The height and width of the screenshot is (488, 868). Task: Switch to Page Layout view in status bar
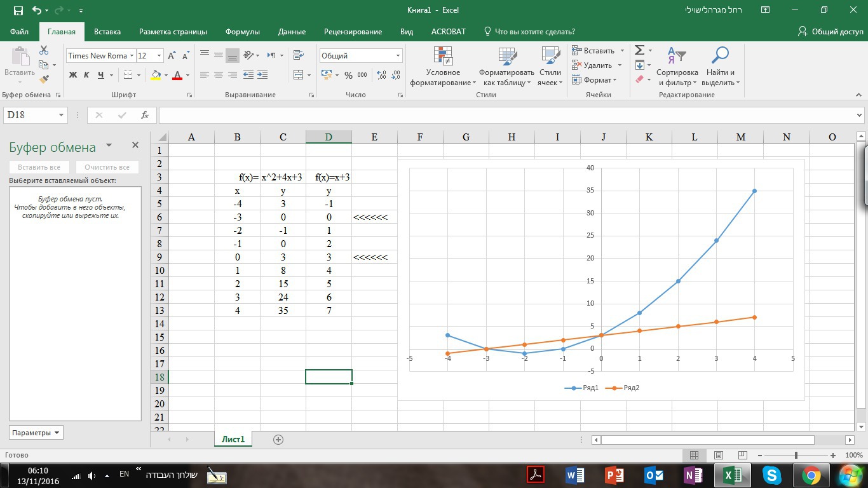(718, 456)
